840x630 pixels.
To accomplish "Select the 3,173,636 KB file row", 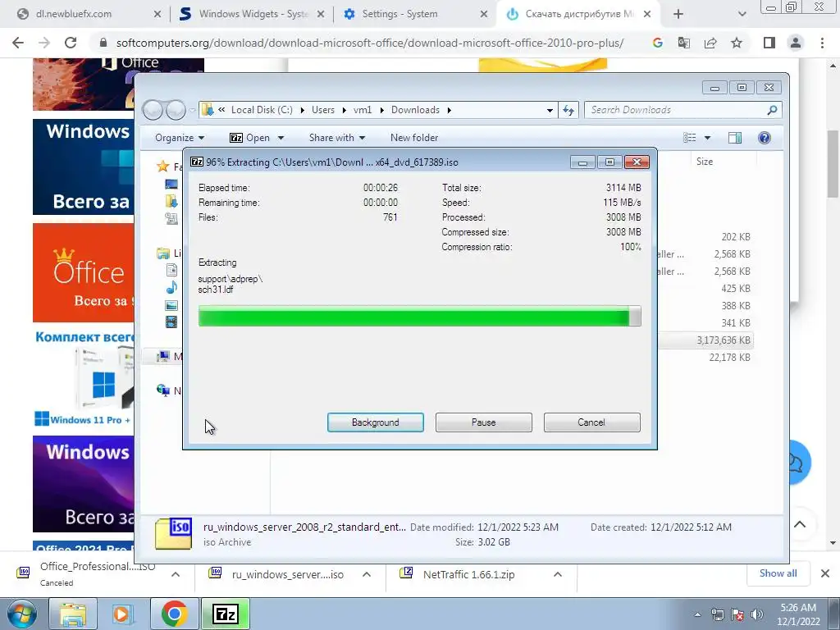I will pyautogui.click(x=705, y=340).
